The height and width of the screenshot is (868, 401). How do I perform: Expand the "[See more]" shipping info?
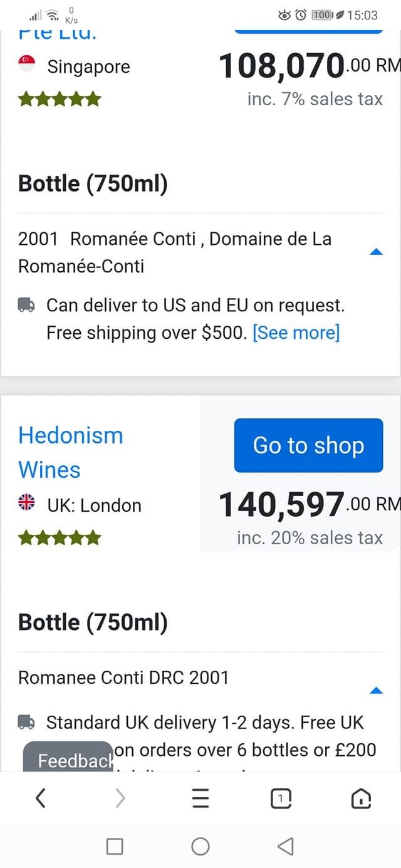click(x=296, y=333)
